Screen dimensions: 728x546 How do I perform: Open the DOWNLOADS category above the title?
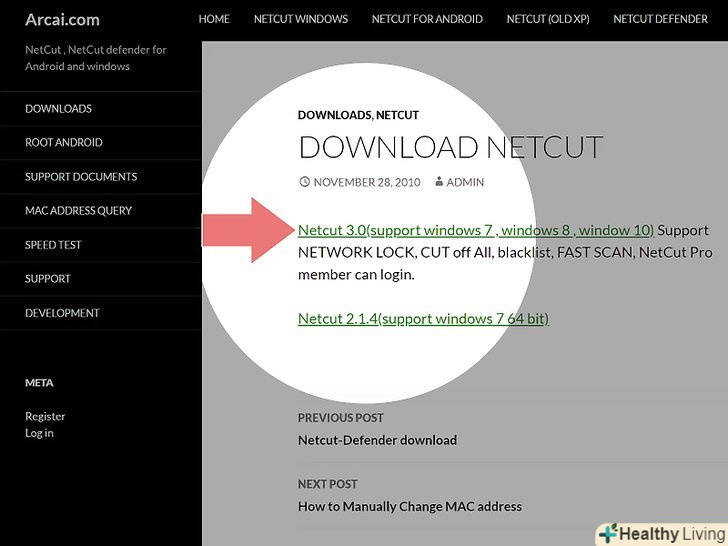tap(334, 115)
